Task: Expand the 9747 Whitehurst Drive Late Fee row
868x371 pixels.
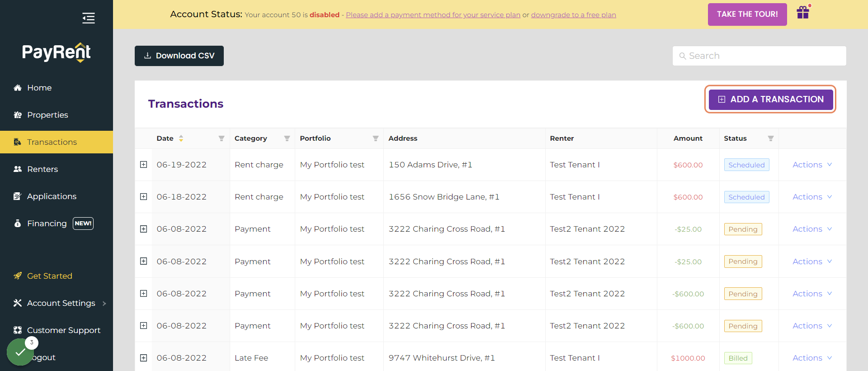Action: coord(144,358)
